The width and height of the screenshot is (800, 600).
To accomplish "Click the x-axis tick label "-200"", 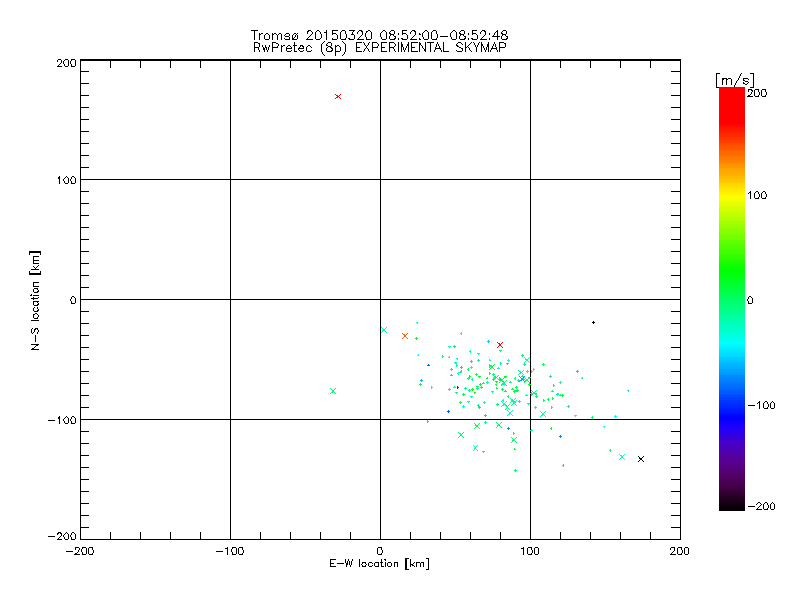I will pyautogui.click(x=80, y=551).
